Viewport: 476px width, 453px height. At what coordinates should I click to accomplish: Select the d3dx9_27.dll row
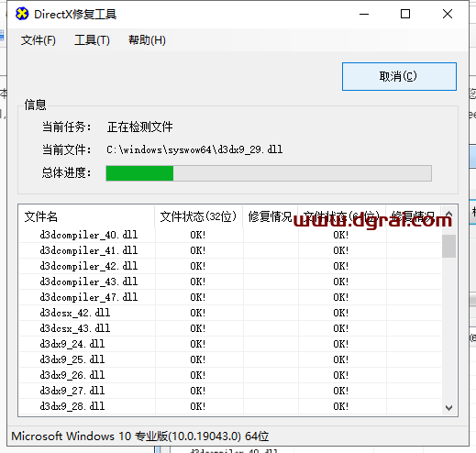click(x=230, y=391)
